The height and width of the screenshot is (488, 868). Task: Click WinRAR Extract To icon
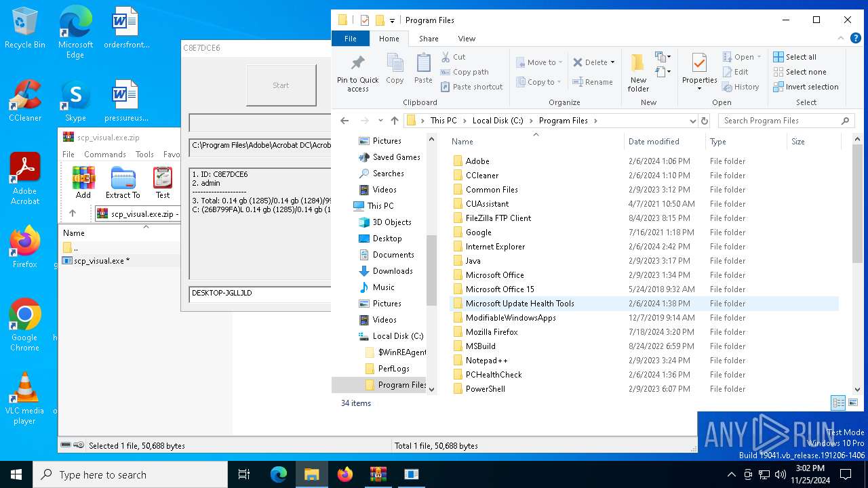pos(123,182)
